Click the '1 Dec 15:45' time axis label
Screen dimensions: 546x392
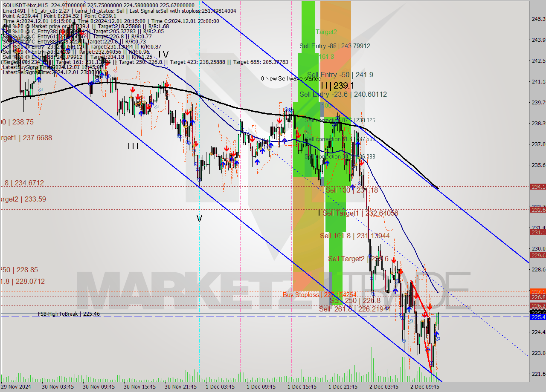[x=302, y=387]
